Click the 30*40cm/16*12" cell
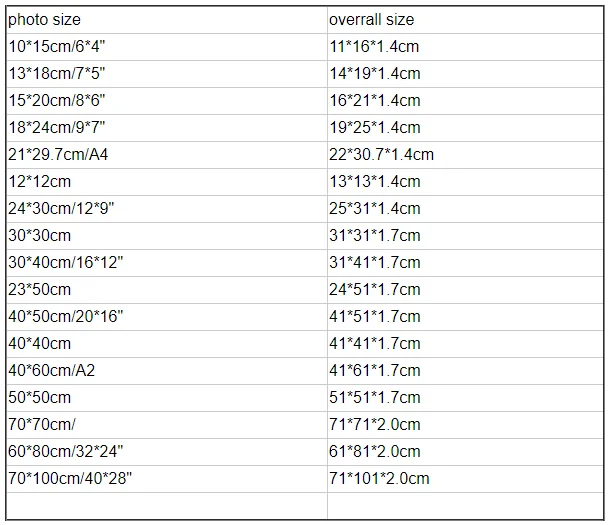The height and width of the screenshot is (525, 608). [65, 263]
